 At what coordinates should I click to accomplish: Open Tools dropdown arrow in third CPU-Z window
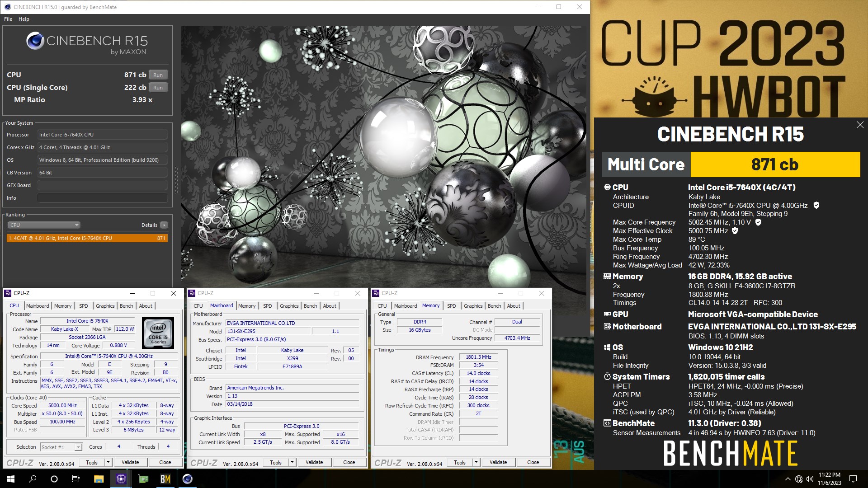(x=476, y=462)
